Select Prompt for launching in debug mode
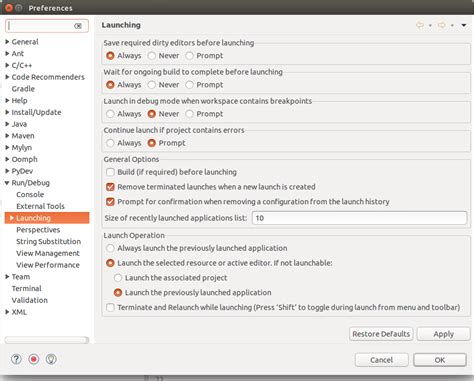 tap(189, 114)
